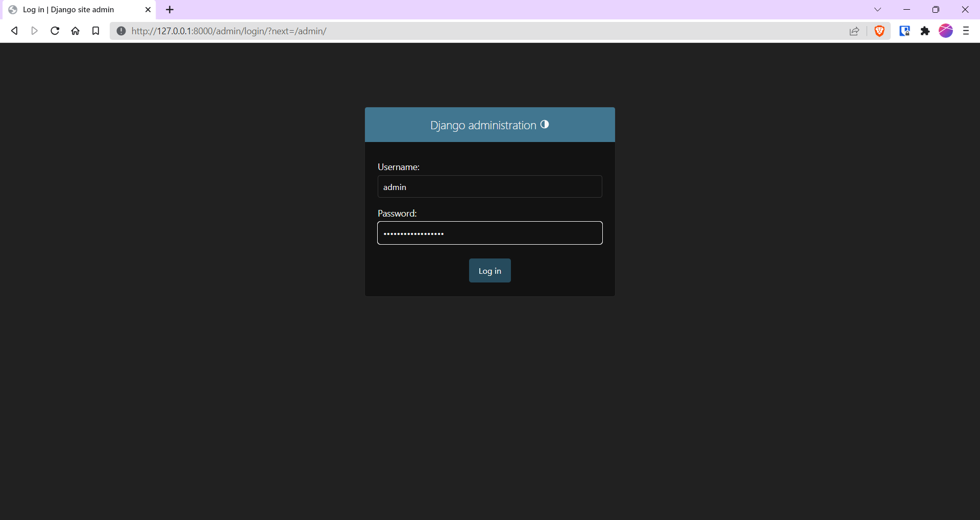Click the Username input field
The image size is (980, 520).
coord(490,186)
